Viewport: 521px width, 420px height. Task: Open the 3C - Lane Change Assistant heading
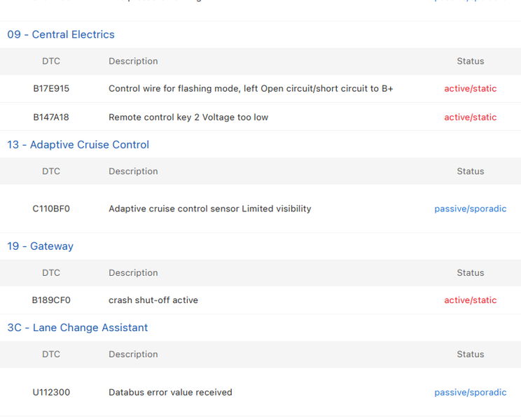[78, 328]
